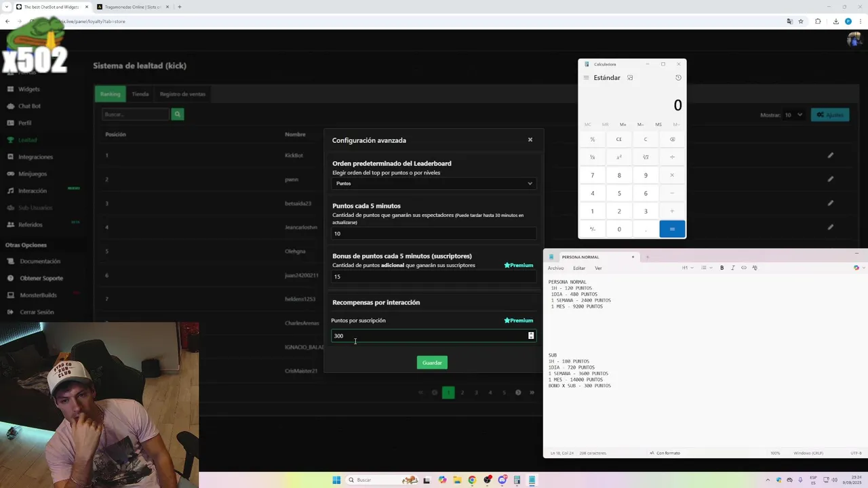This screenshot has width=868, height=488.
Task: Edit the Jeancarlostvn row pencil icon
Action: coord(830,227)
